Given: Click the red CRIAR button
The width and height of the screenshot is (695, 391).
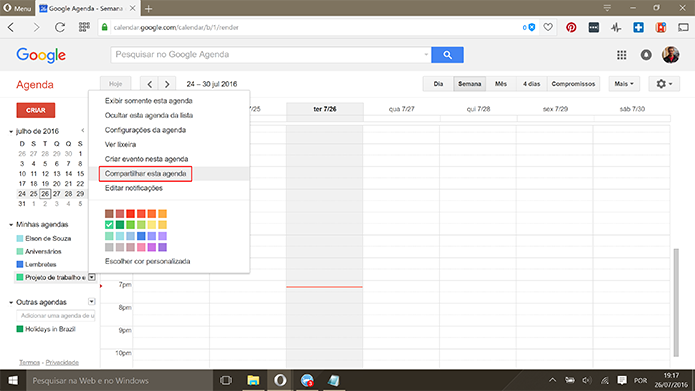Looking at the screenshot, I should (x=36, y=110).
